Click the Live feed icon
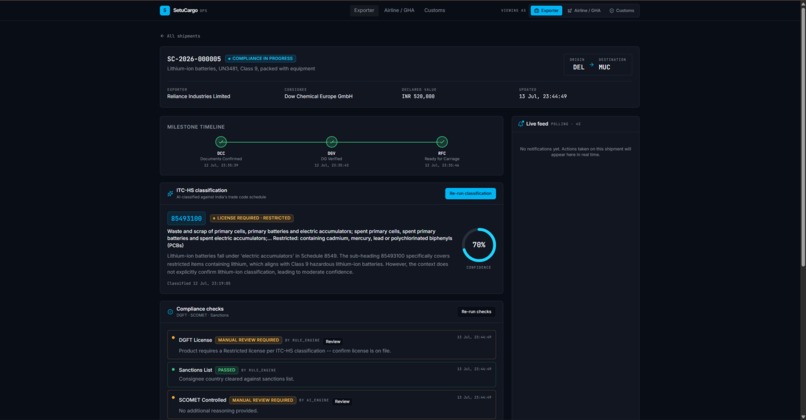The image size is (806, 420). pyautogui.click(x=521, y=124)
